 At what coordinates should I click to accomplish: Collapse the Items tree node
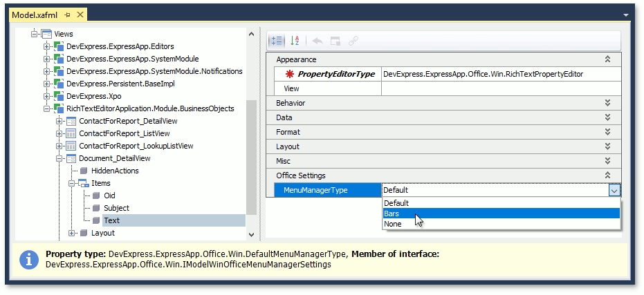point(71,183)
